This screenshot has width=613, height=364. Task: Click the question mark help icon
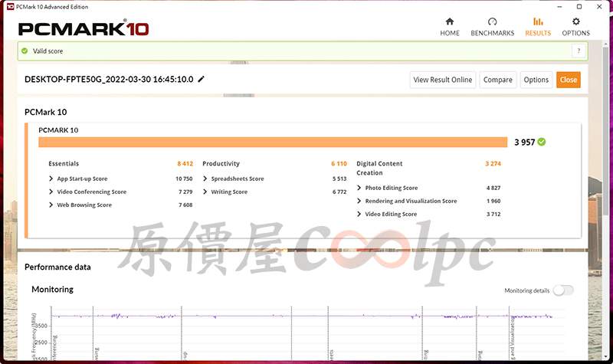(579, 51)
